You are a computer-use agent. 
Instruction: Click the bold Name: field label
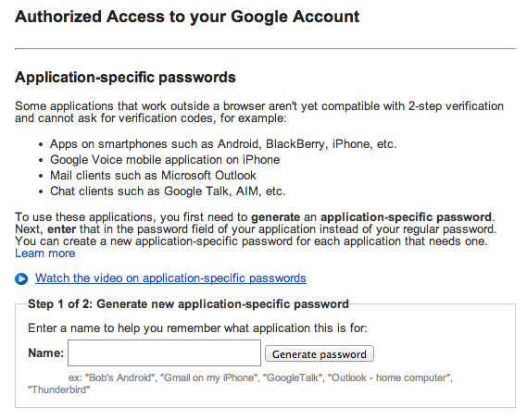[45, 353]
